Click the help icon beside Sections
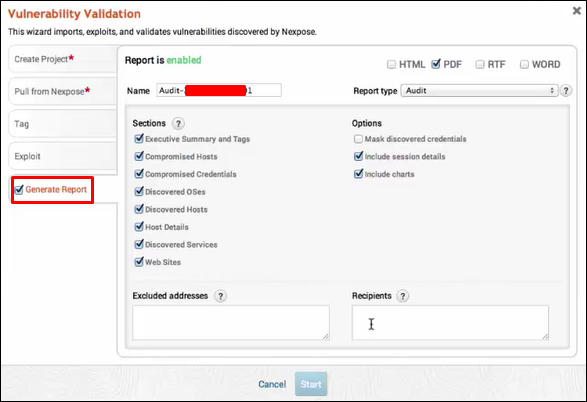This screenshot has width=587, height=402. pyautogui.click(x=178, y=124)
